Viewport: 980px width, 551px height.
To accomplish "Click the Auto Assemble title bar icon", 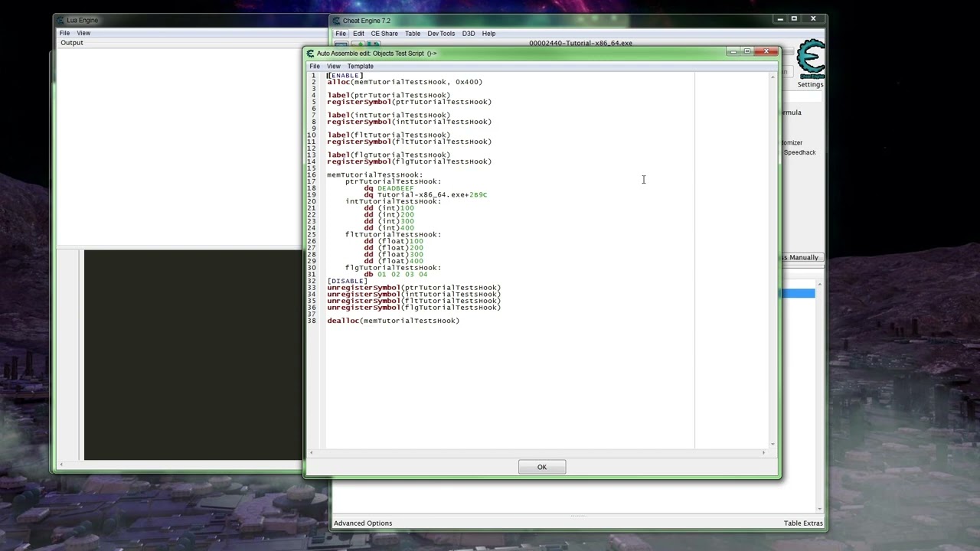I will [x=310, y=54].
